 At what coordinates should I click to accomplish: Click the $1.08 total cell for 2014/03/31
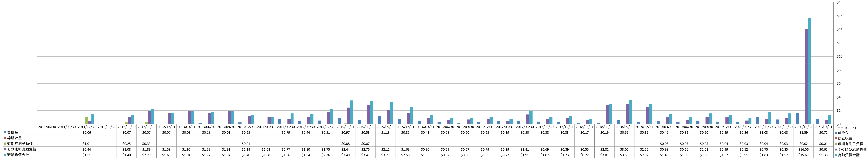coord(266,155)
